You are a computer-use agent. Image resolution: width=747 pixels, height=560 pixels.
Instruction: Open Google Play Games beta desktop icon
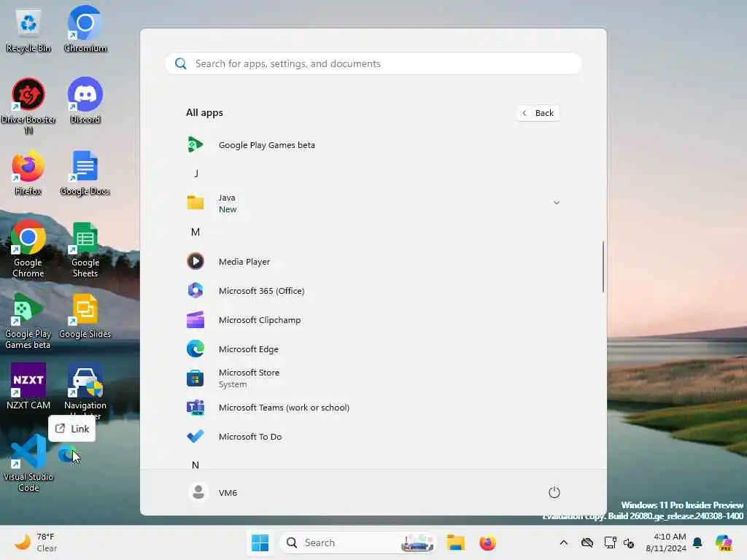28,321
